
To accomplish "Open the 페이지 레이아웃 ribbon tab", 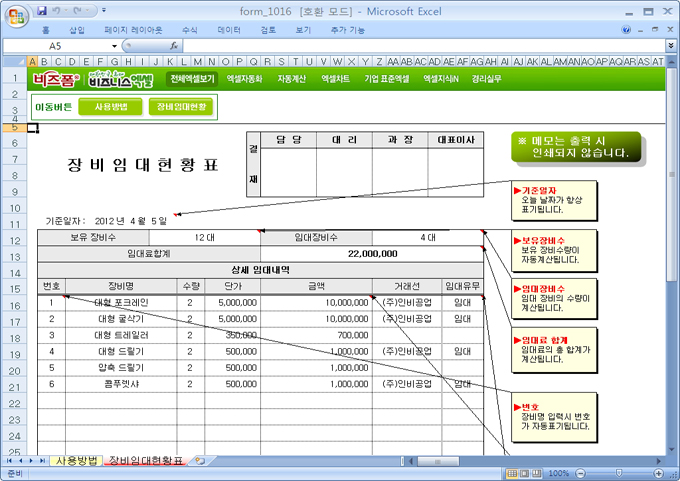I will [x=133, y=30].
